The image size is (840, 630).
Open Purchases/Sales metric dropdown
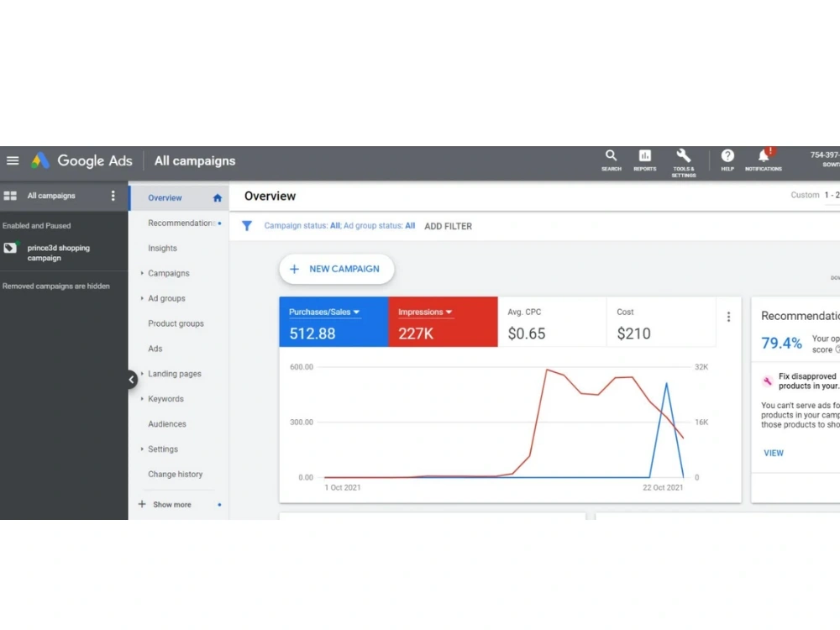[x=324, y=312]
